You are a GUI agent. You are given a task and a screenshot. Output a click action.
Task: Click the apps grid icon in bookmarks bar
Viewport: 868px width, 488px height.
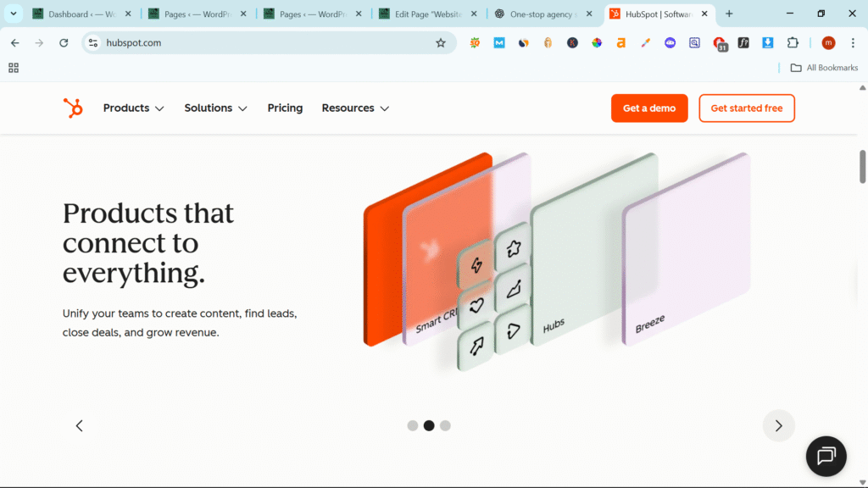[14, 68]
